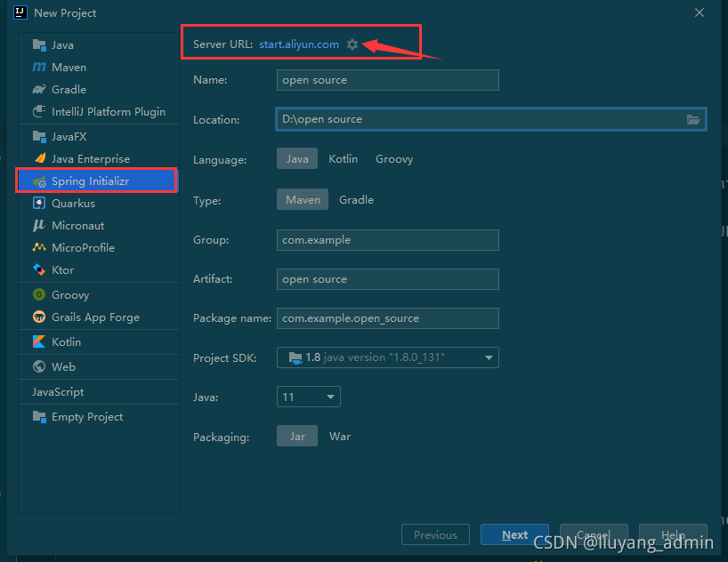Open the Java version dropdown

click(308, 397)
